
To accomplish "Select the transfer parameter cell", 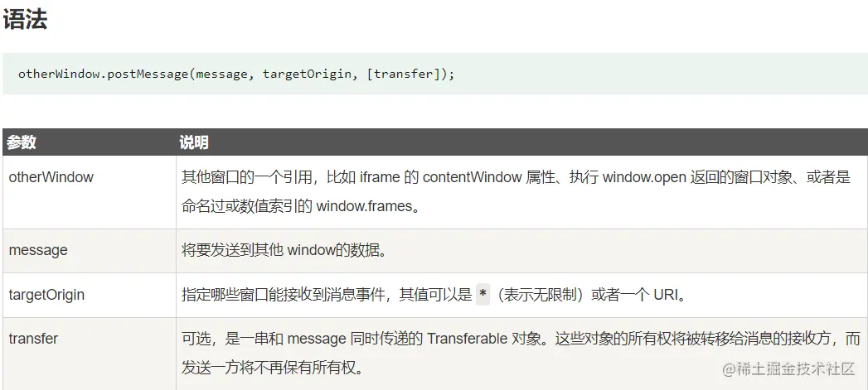I will 90,354.
